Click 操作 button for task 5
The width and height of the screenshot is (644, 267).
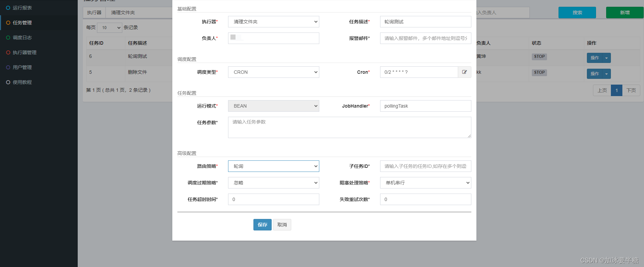pyautogui.click(x=595, y=74)
